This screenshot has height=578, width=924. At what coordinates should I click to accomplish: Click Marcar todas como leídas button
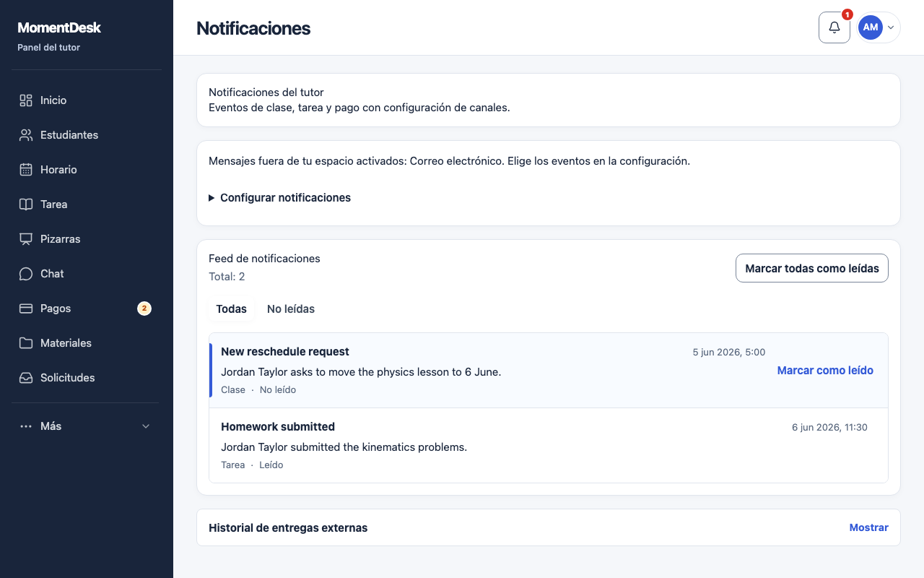pyautogui.click(x=812, y=268)
